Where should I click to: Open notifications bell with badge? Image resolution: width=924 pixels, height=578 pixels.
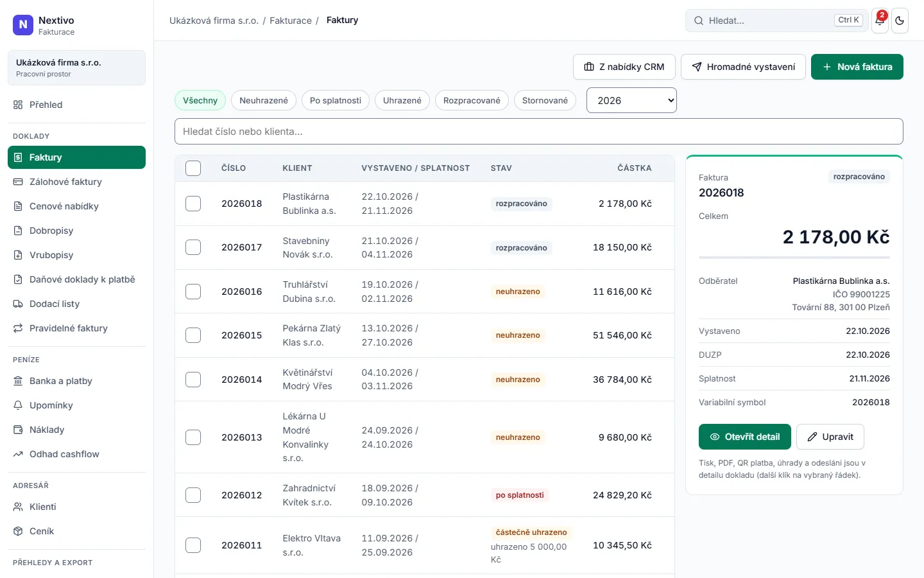(880, 21)
